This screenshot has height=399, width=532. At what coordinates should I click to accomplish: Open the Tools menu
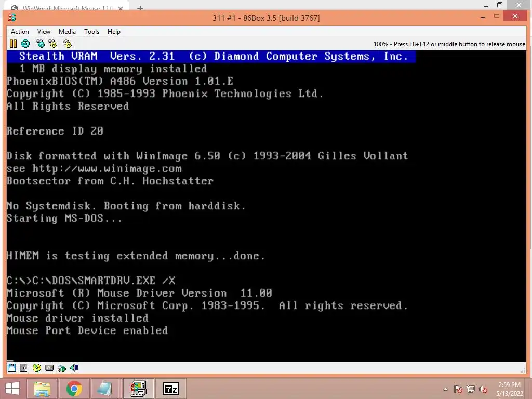[x=91, y=32]
